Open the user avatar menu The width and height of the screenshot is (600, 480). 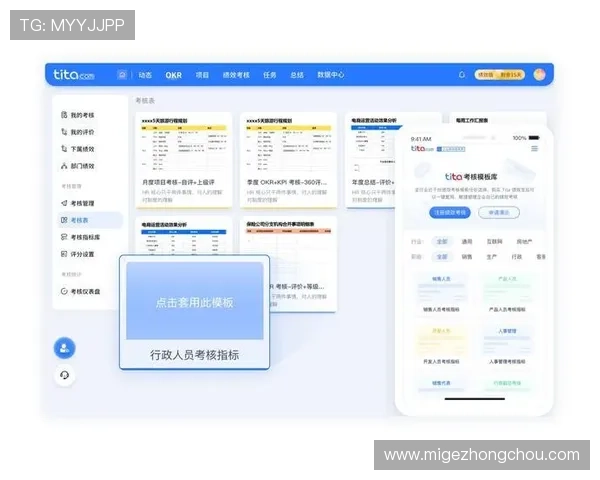540,75
